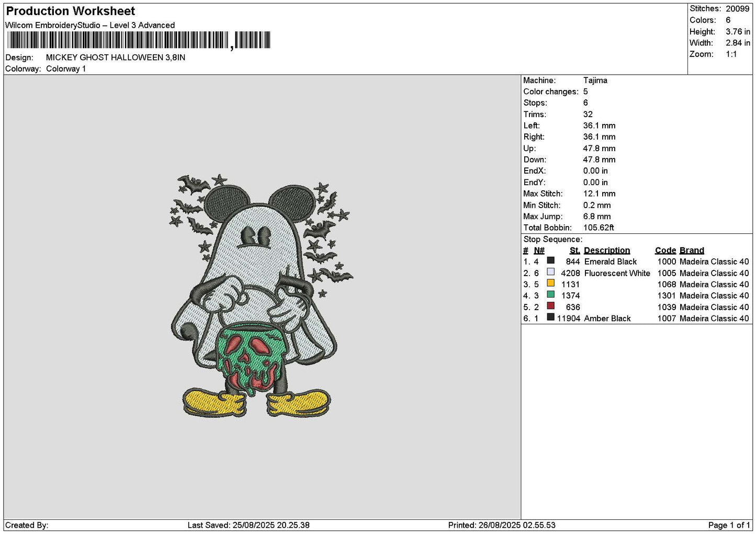Click the Width value 2.84 in
Screen dimensions: 756x534
[738, 43]
